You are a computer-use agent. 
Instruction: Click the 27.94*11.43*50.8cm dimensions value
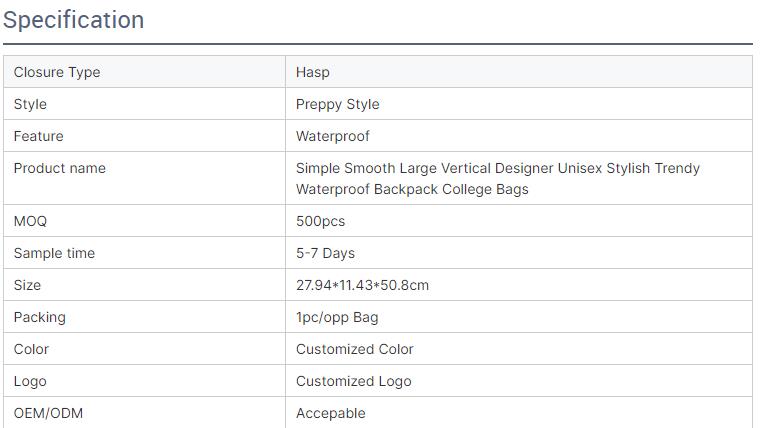pos(362,285)
